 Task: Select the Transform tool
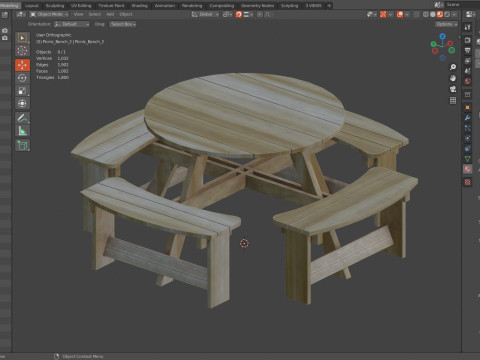click(22, 104)
